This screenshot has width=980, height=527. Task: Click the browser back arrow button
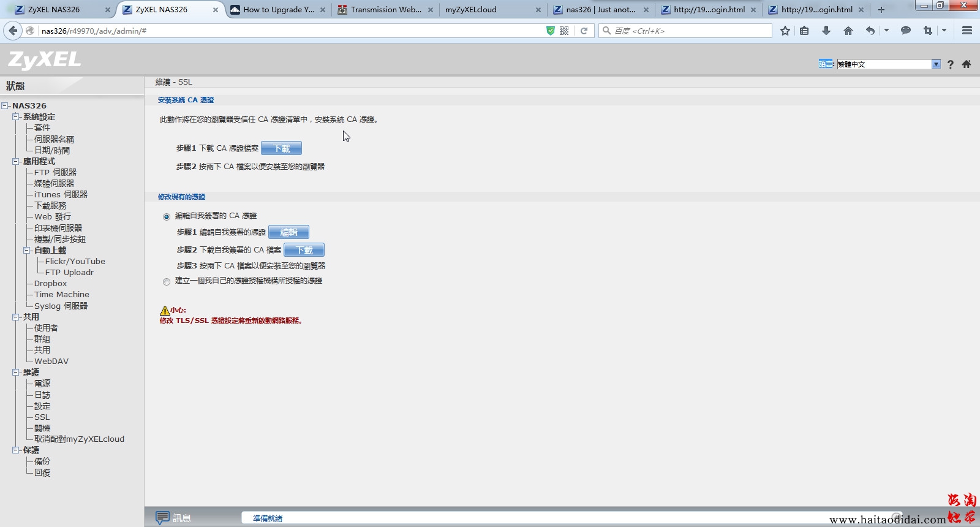13,31
